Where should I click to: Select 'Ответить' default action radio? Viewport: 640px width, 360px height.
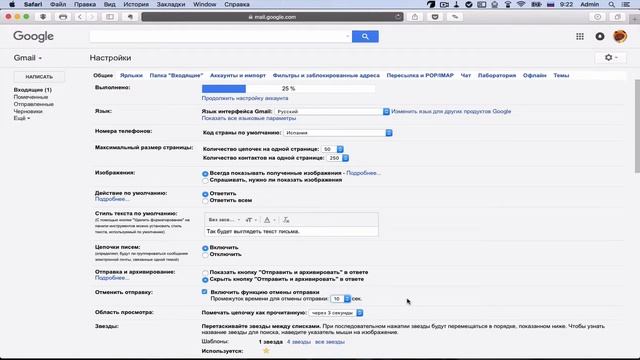[205, 194]
